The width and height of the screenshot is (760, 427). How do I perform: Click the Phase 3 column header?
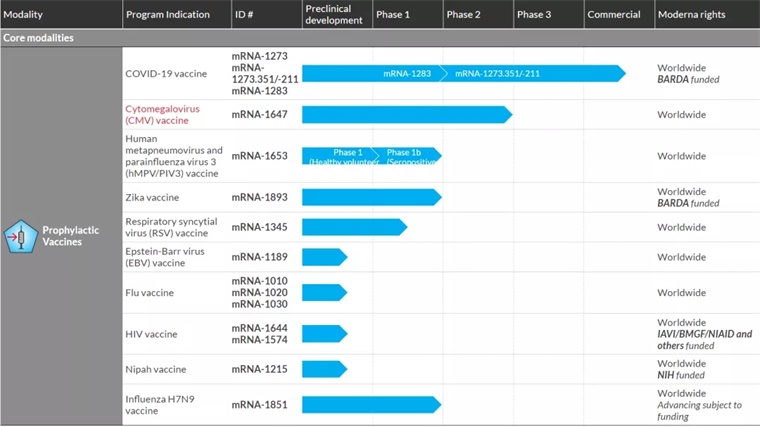pos(534,14)
